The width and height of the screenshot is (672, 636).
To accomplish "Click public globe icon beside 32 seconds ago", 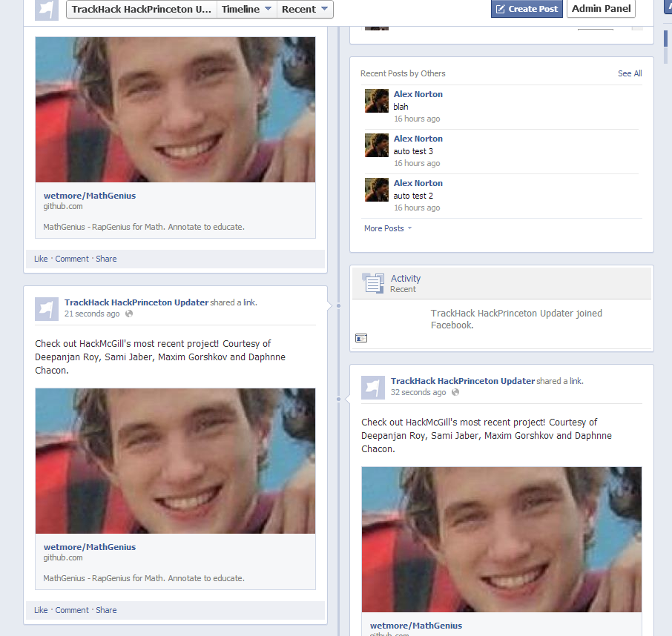I will [x=455, y=392].
